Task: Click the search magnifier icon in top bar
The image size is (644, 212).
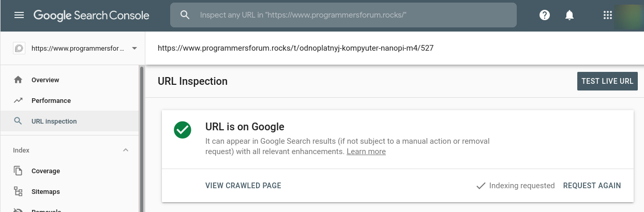Action: point(185,16)
